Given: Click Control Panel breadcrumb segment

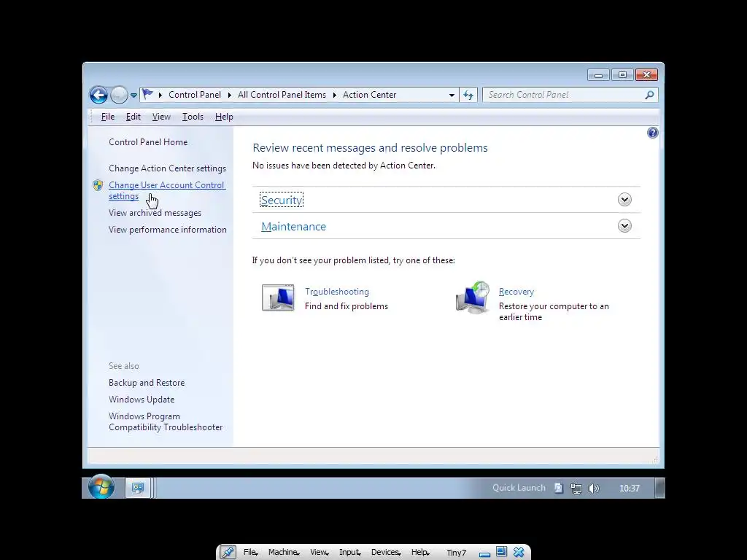Looking at the screenshot, I should [195, 95].
